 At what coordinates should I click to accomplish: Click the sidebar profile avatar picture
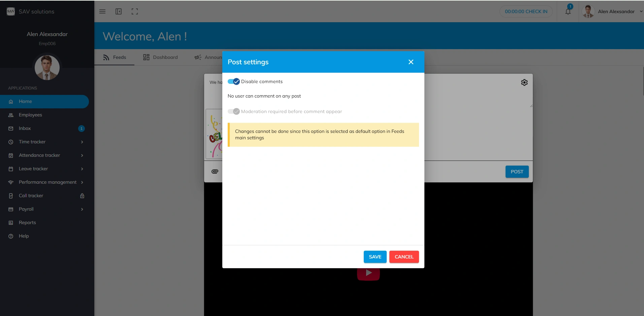[x=47, y=67]
